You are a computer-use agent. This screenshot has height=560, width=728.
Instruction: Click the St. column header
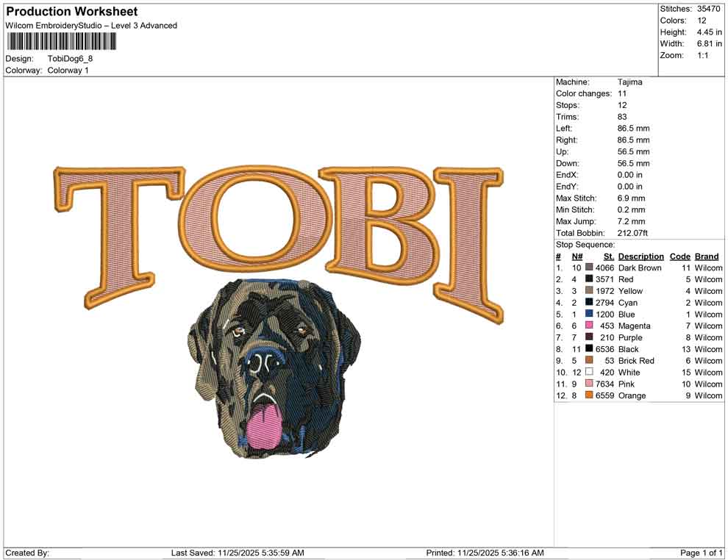point(607,256)
